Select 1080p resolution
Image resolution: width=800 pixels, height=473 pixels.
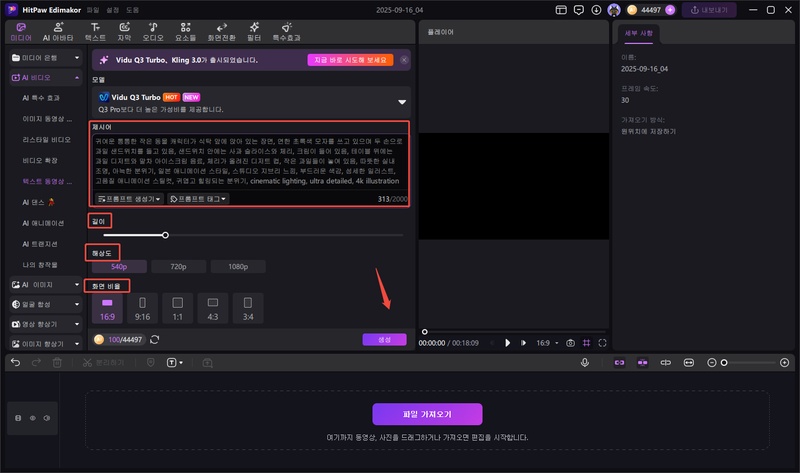click(x=238, y=266)
